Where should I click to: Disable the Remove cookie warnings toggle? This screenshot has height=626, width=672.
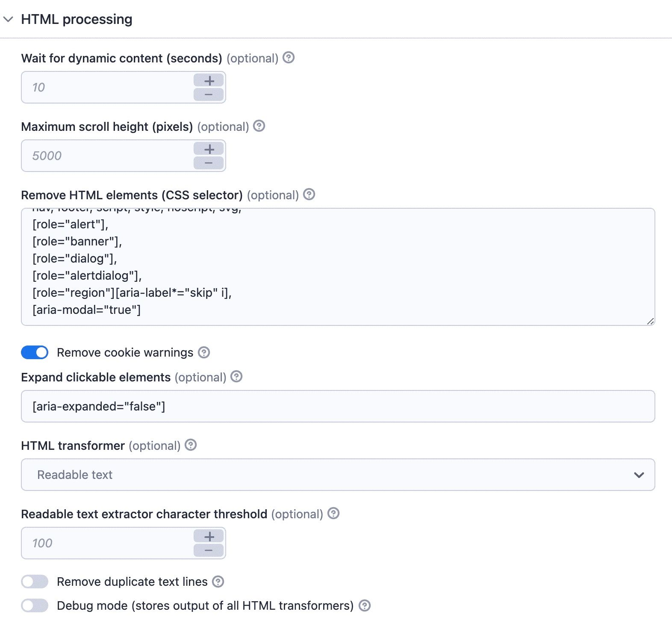click(x=34, y=352)
